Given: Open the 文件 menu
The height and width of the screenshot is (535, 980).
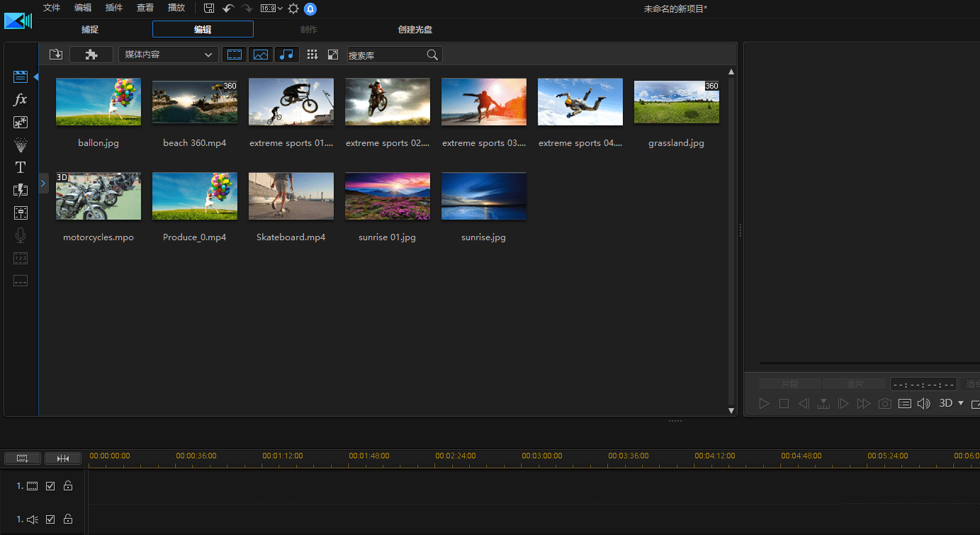Looking at the screenshot, I should 52,8.
